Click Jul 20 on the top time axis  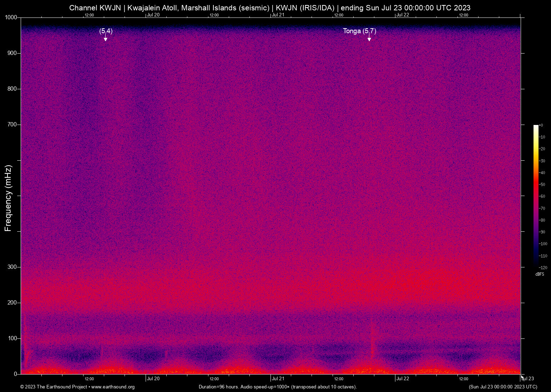(153, 15)
